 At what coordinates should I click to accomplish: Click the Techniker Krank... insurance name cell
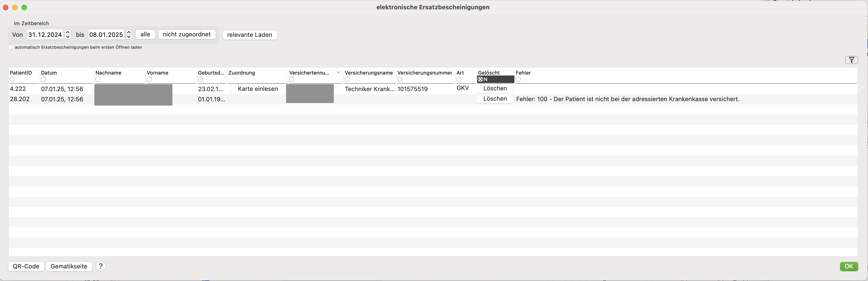coord(369,89)
